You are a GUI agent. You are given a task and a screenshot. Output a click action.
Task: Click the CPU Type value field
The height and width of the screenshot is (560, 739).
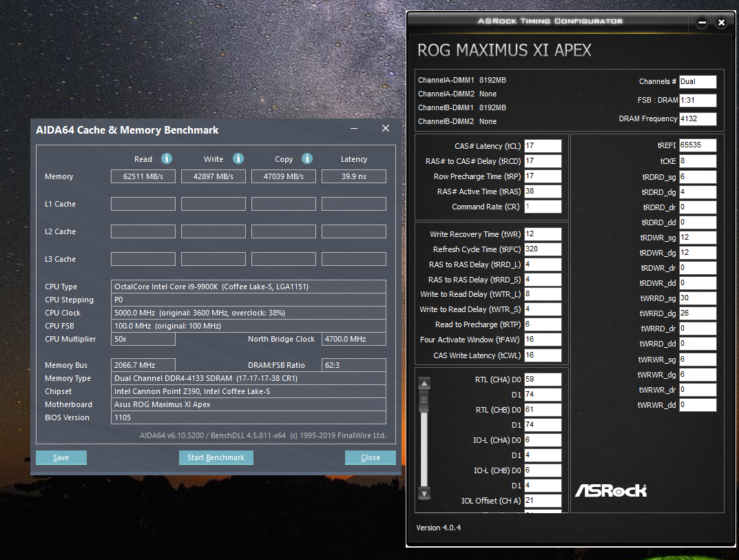click(249, 287)
